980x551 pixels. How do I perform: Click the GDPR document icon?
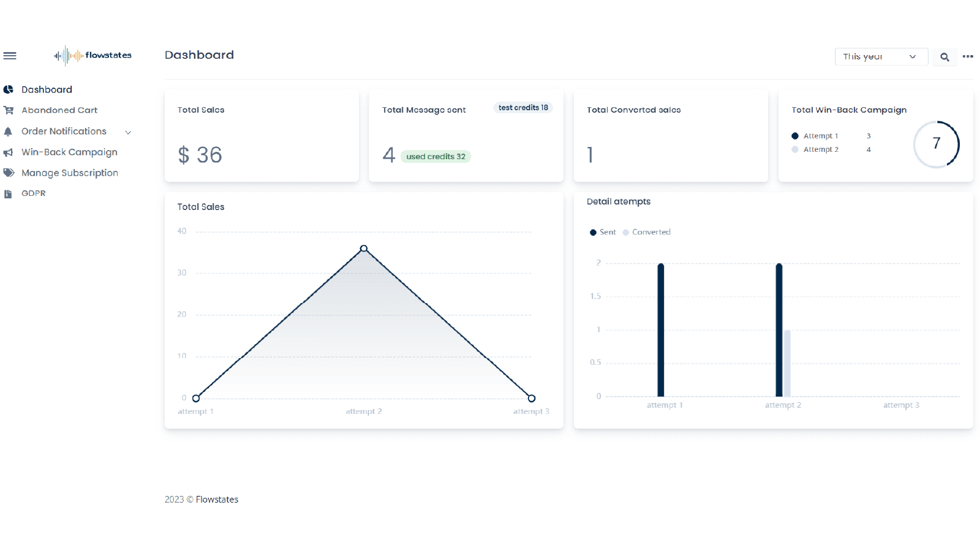8,194
